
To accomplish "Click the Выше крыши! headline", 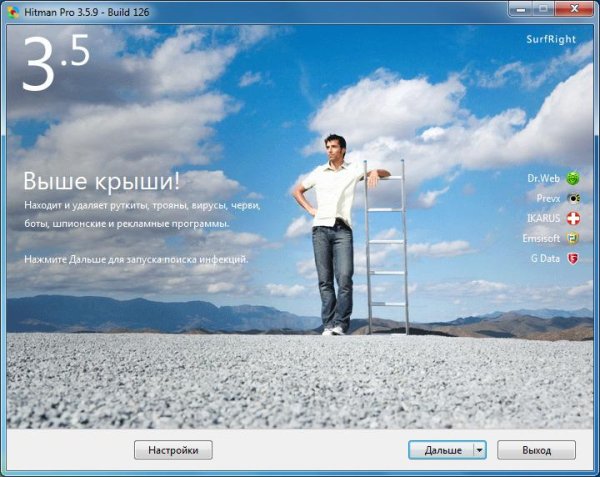I will [101, 181].
